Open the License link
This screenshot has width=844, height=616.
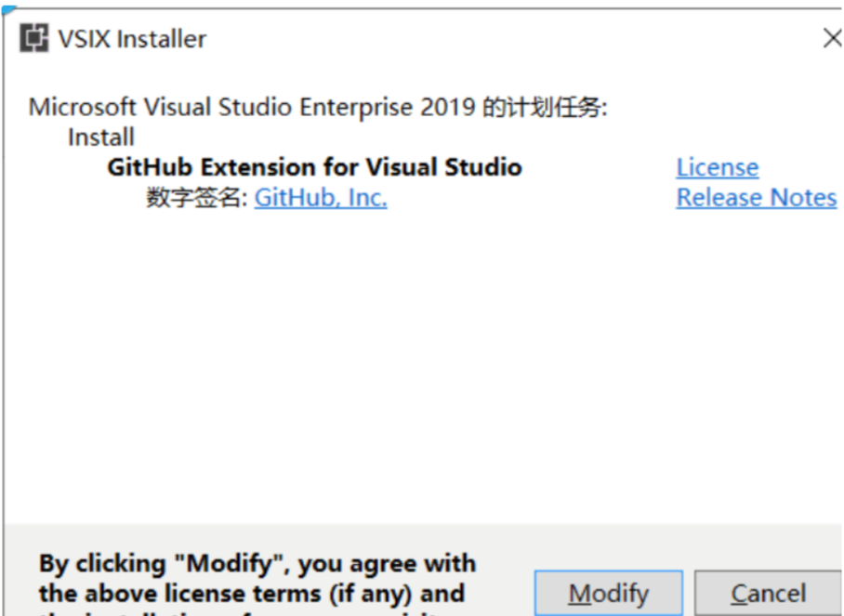718,167
